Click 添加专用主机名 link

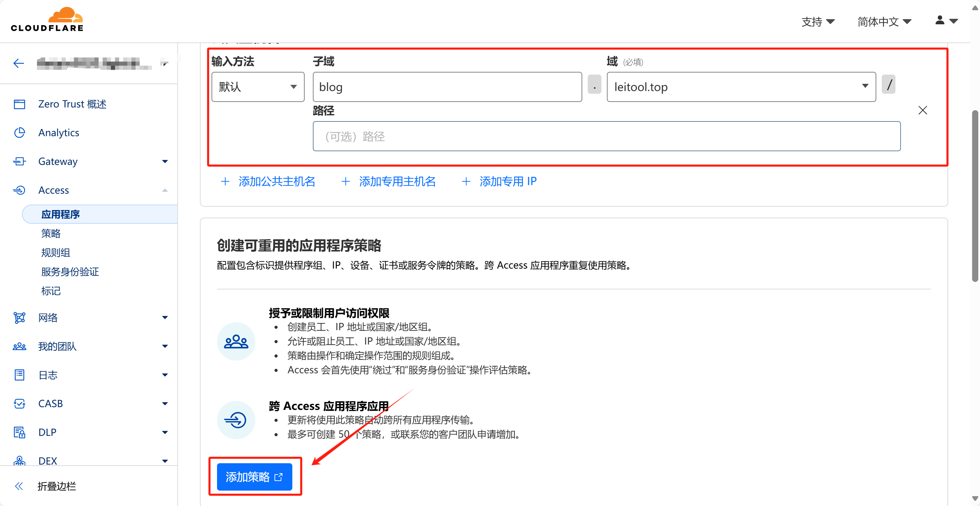(397, 181)
